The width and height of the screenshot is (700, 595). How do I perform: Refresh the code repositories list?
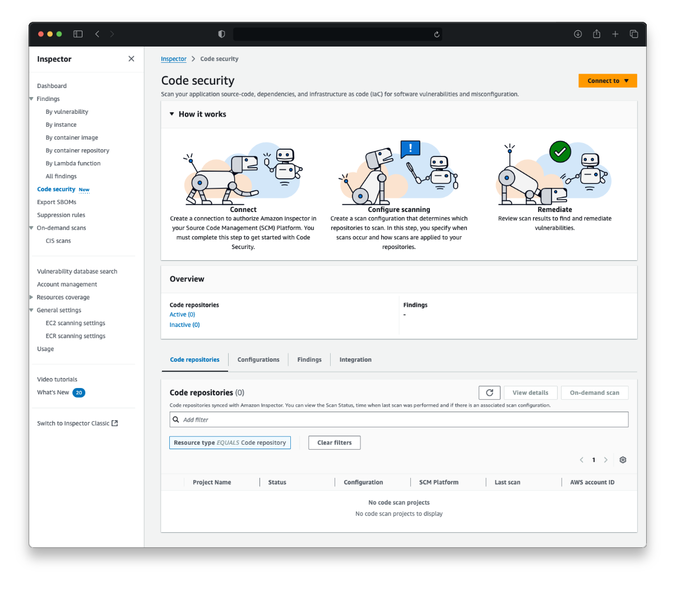(x=489, y=393)
